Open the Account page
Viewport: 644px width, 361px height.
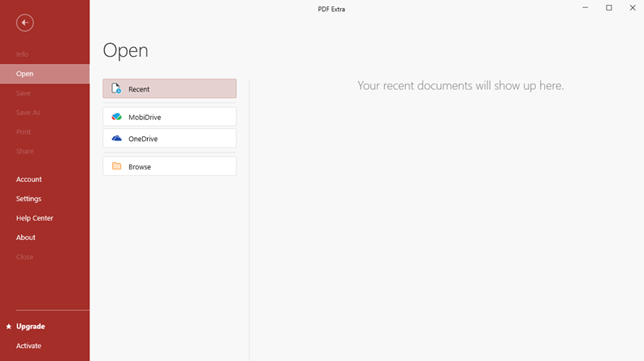[45, 179]
